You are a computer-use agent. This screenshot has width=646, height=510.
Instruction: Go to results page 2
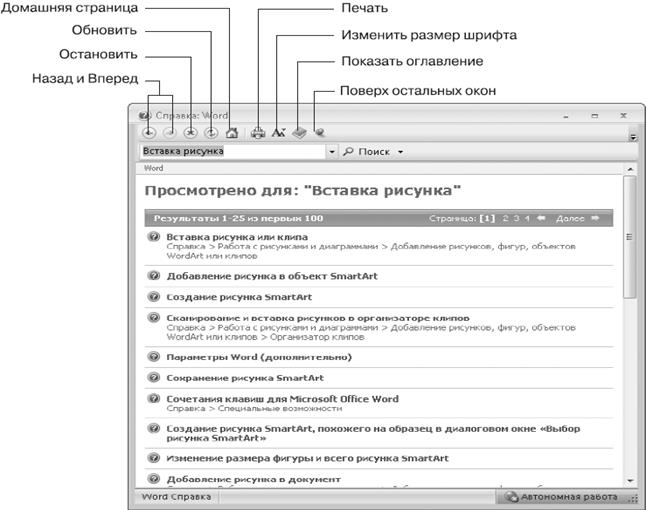point(506,218)
